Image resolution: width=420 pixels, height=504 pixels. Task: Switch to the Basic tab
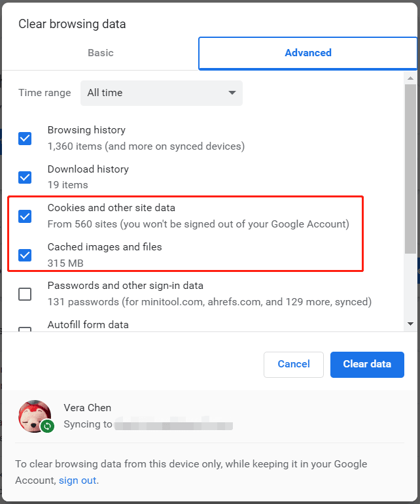click(100, 53)
